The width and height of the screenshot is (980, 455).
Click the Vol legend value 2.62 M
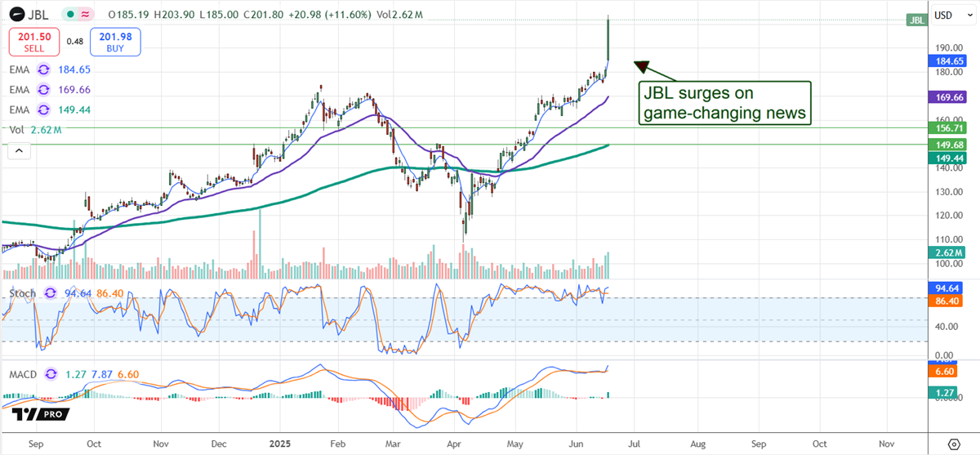[46, 130]
